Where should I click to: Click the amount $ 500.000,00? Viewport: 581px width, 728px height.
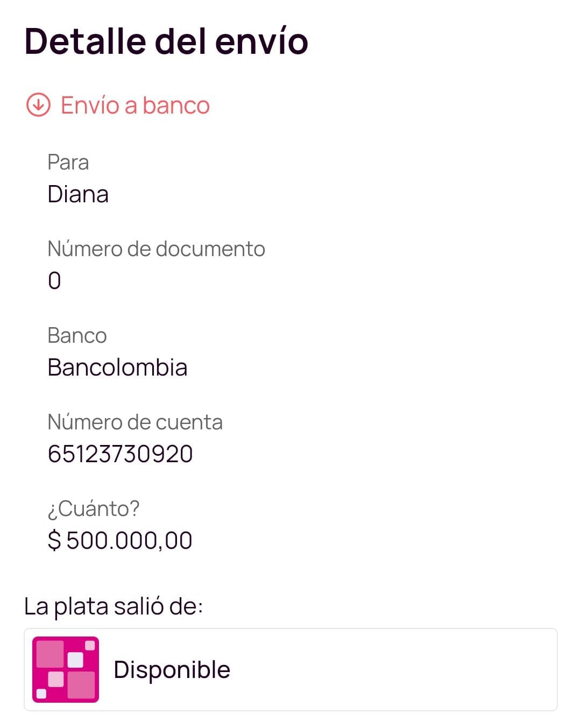[x=120, y=540]
